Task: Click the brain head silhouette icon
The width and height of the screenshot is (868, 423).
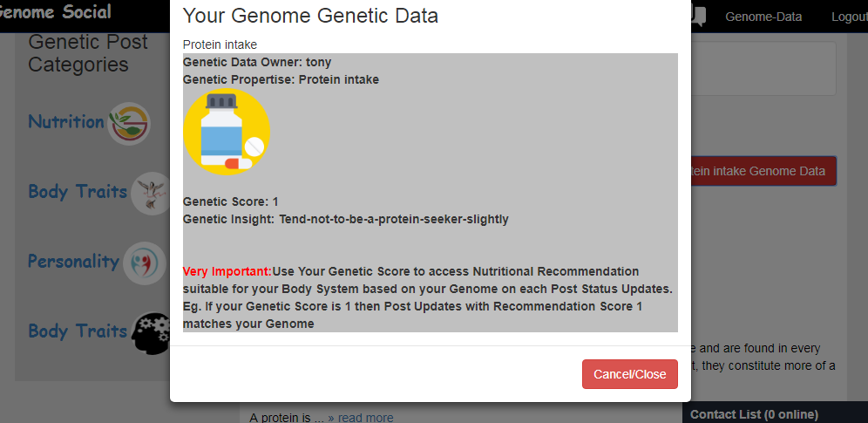Action: [x=152, y=333]
